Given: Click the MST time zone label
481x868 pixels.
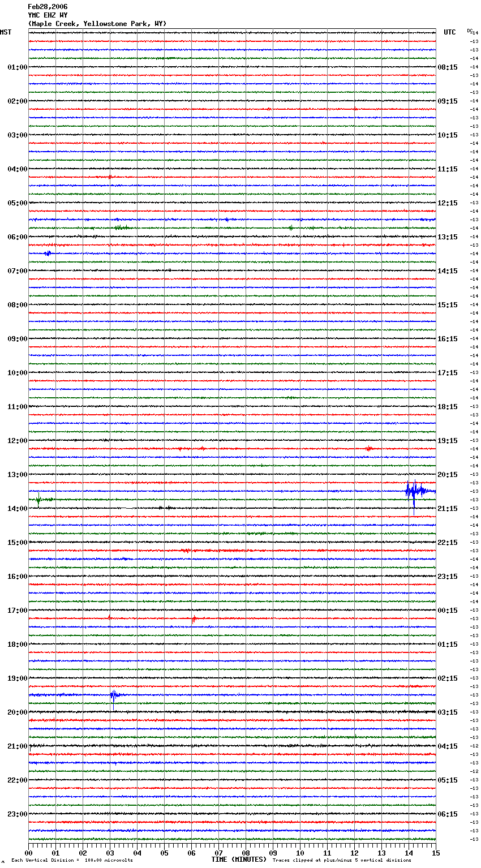Looking at the screenshot, I should click(6, 32).
